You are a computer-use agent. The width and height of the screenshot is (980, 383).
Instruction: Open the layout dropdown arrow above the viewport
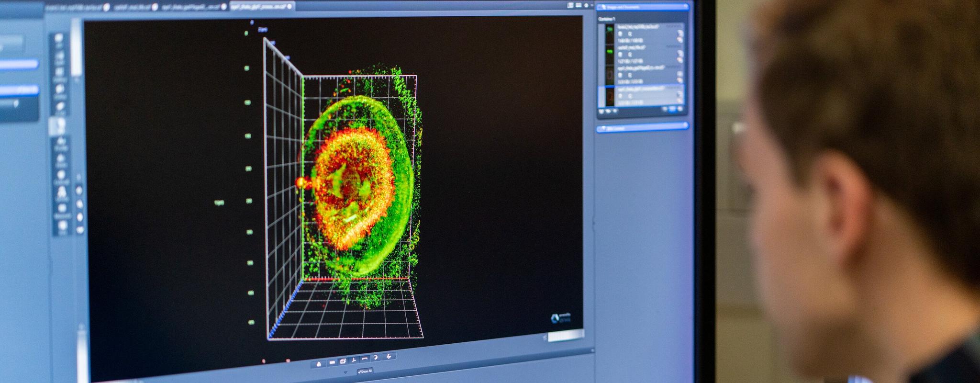coord(592,5)
